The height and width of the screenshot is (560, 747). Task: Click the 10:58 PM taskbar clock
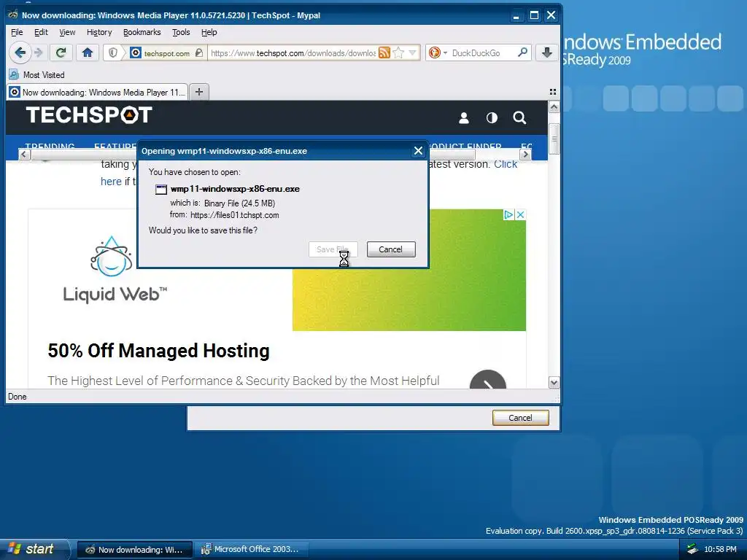pyautogui.click(x=720, y=549)
